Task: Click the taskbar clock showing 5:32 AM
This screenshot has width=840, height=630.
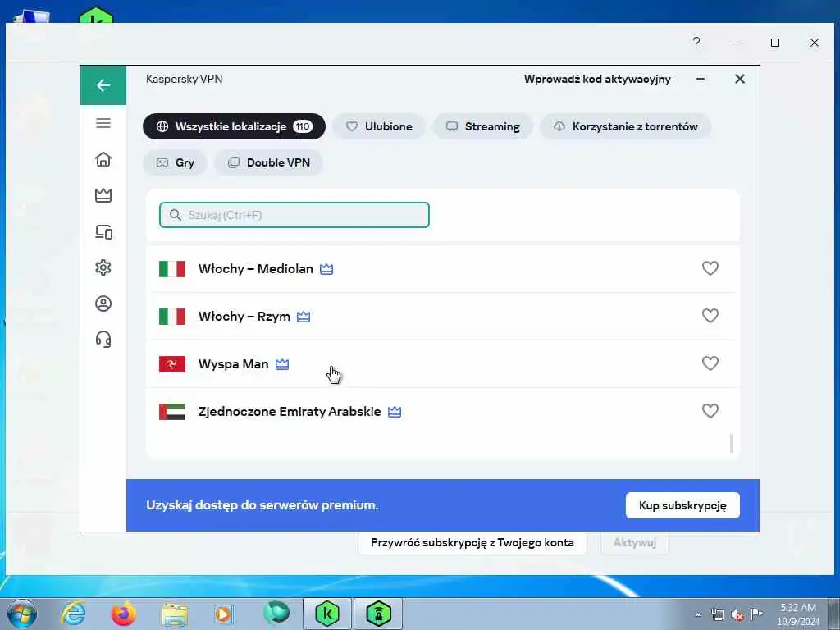Action: (798, 614)
